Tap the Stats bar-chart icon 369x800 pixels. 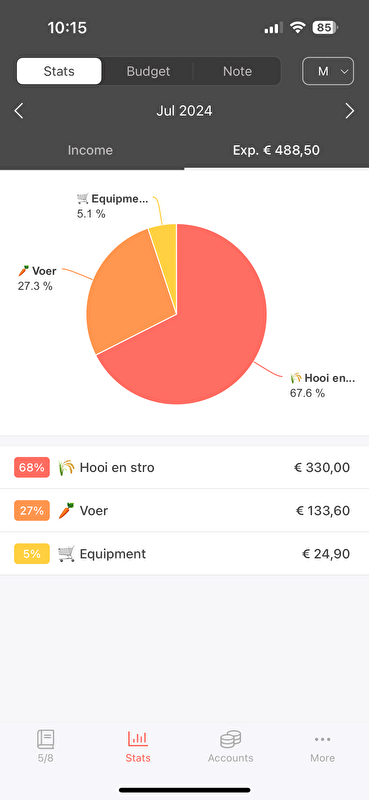(138, 738)
